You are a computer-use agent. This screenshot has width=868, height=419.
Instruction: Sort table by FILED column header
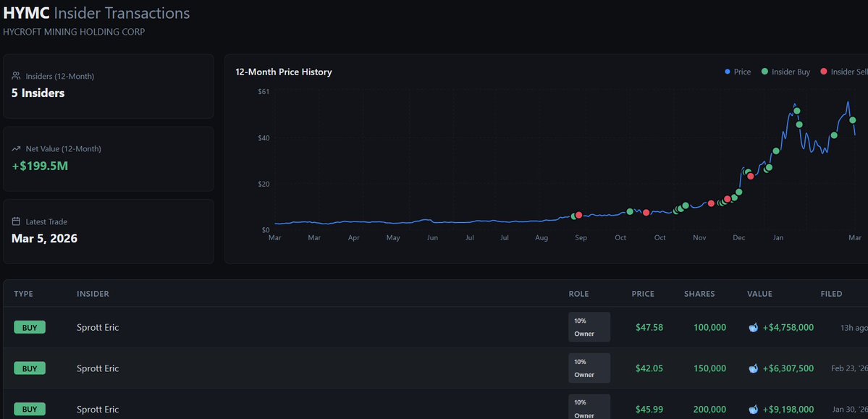832,294
